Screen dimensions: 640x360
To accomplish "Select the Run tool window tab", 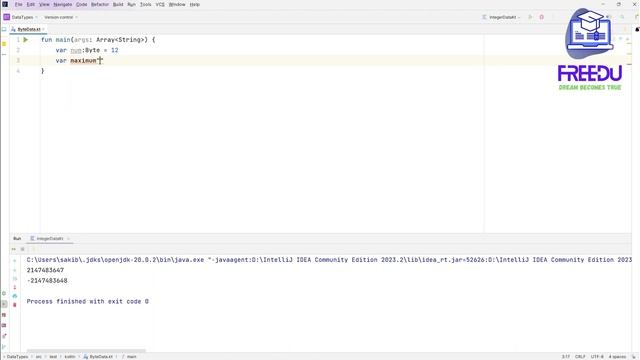I will 17,238.
